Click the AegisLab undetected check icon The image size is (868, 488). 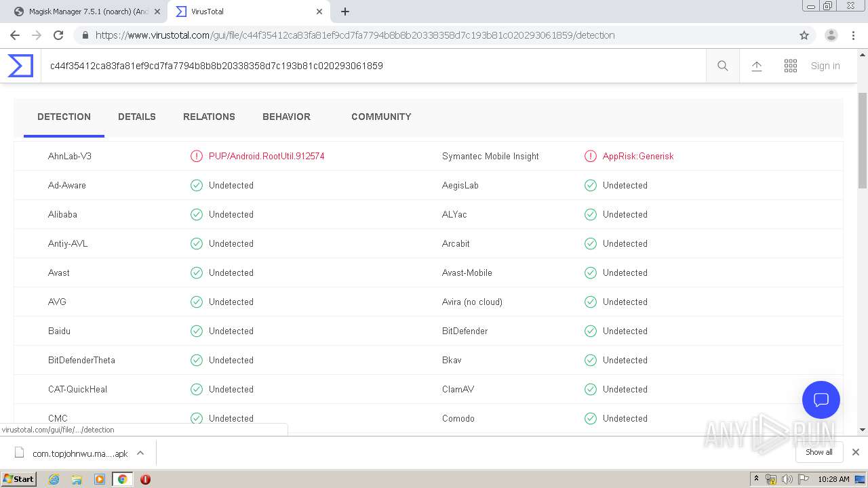coord(591,185)
